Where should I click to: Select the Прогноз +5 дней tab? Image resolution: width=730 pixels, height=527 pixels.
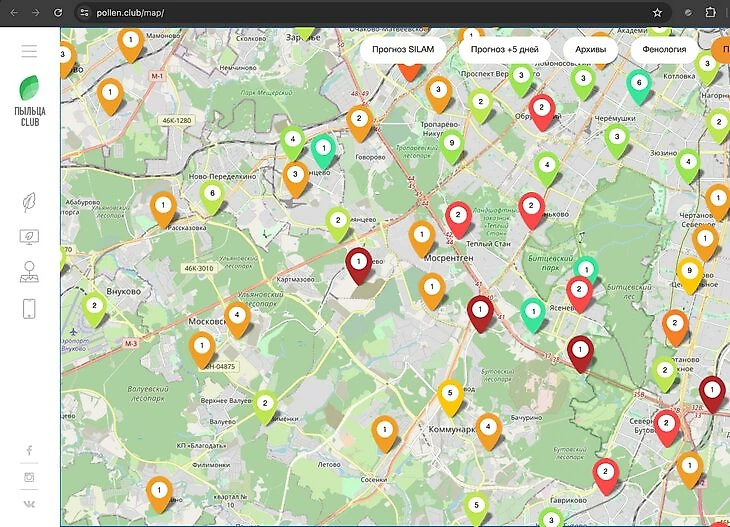tap(504, 49)
